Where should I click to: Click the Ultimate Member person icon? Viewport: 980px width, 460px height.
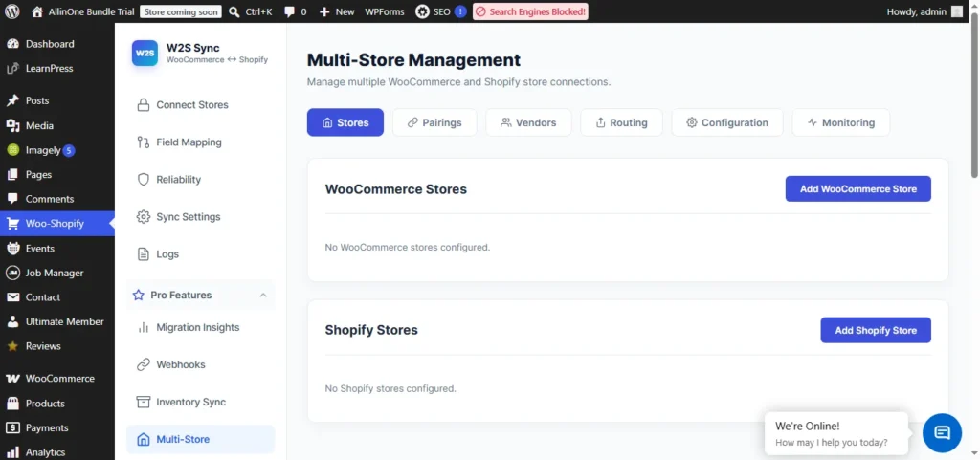point(12,322)
